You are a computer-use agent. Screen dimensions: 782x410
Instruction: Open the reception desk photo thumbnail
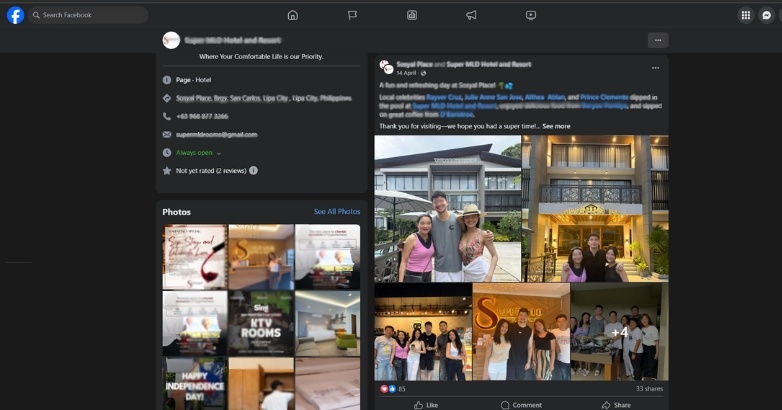pos(261,257)
